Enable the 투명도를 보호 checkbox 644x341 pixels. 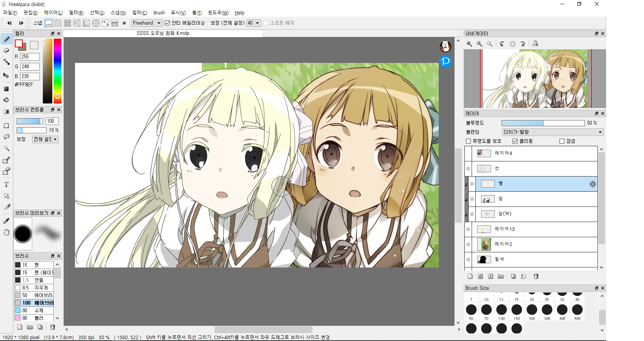[x=469, y=141]
